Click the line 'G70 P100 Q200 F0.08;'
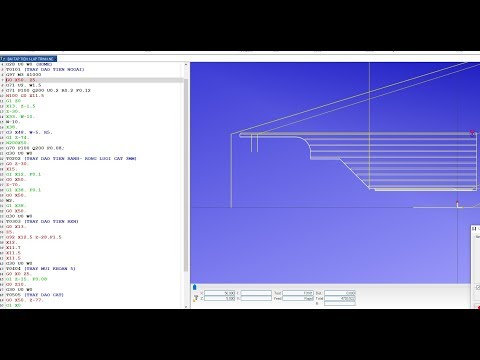Screen dimensions: 480x360 pyautogui.click(x=35, y=148)
